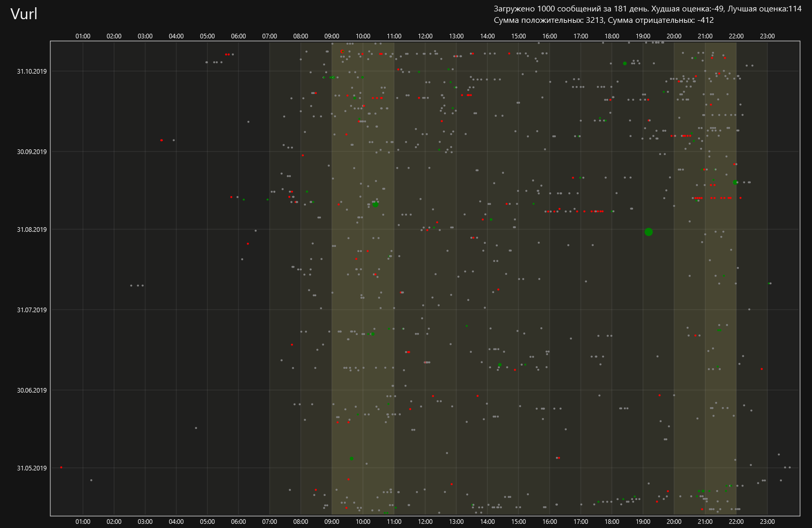Click the 19:00 label on the bottom time axis
This screenshot has height=528, width=812.
pos(643,521)
